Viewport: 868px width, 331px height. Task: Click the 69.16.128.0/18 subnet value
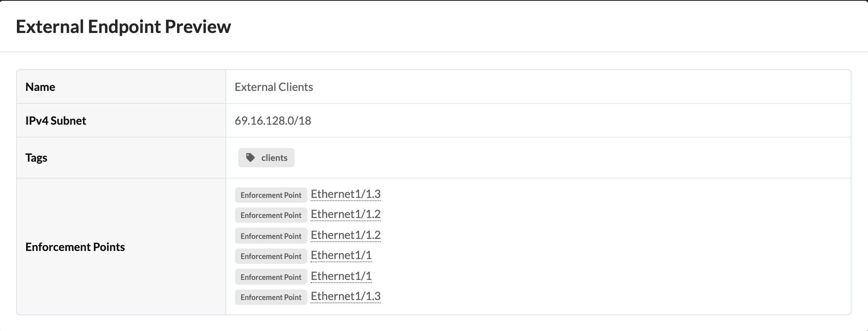(273, 121)
